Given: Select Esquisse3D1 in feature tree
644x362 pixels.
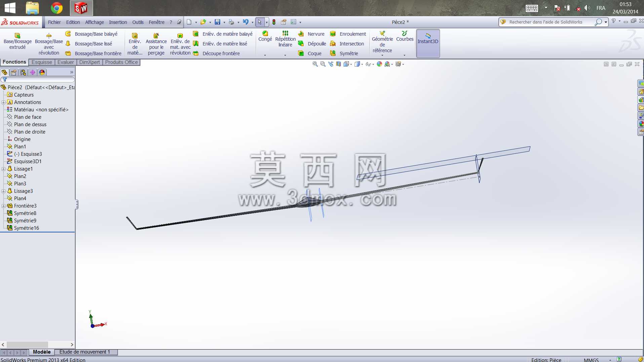Looking at the screenshot, I should (28, 161).
